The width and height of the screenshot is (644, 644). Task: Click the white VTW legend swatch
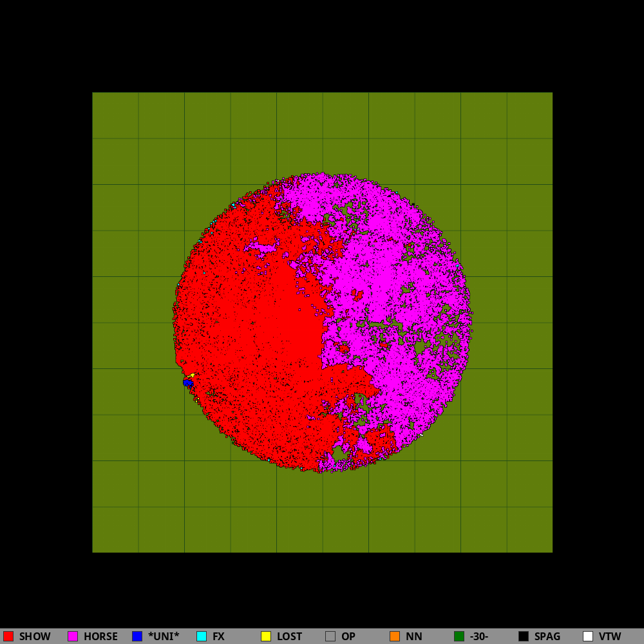tap(588, 636)
